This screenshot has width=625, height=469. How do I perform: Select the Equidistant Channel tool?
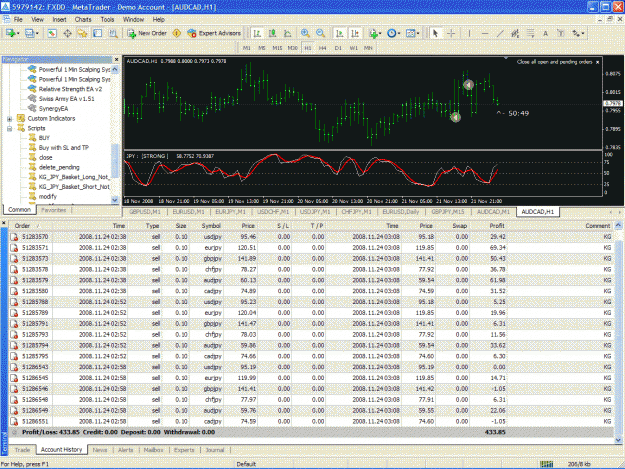point(515,33)
